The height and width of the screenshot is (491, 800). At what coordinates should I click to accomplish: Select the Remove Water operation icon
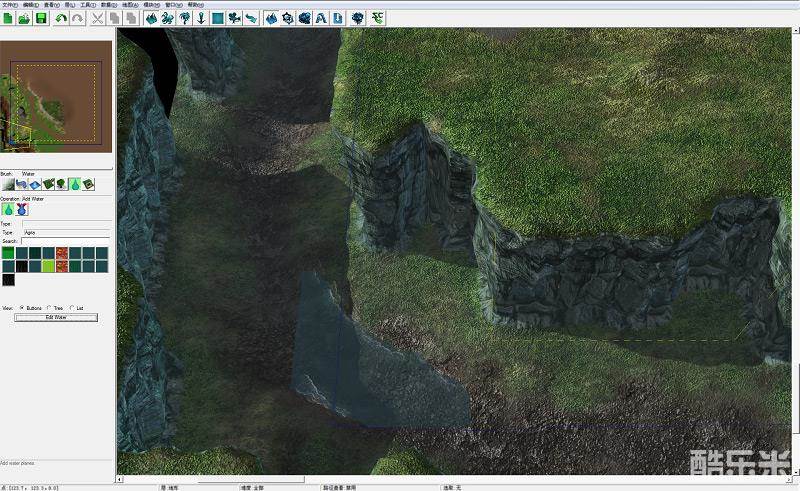click(21, 210)
